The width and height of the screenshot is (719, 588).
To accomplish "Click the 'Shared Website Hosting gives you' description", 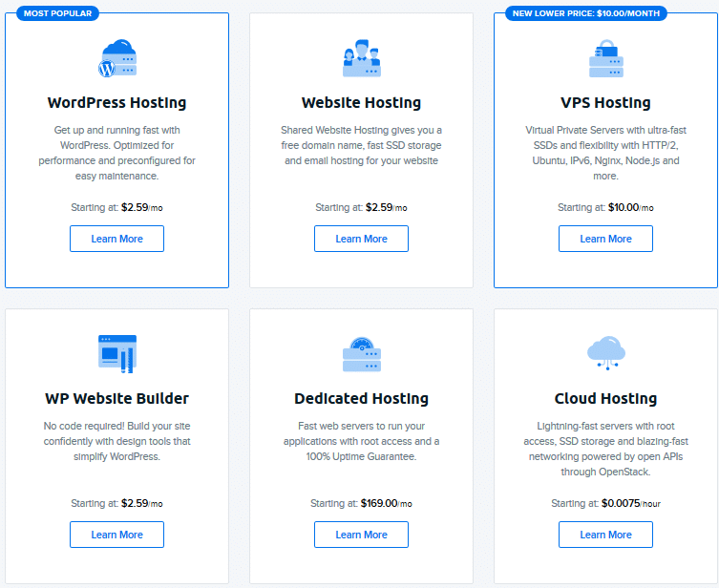I will coord(361,145).
